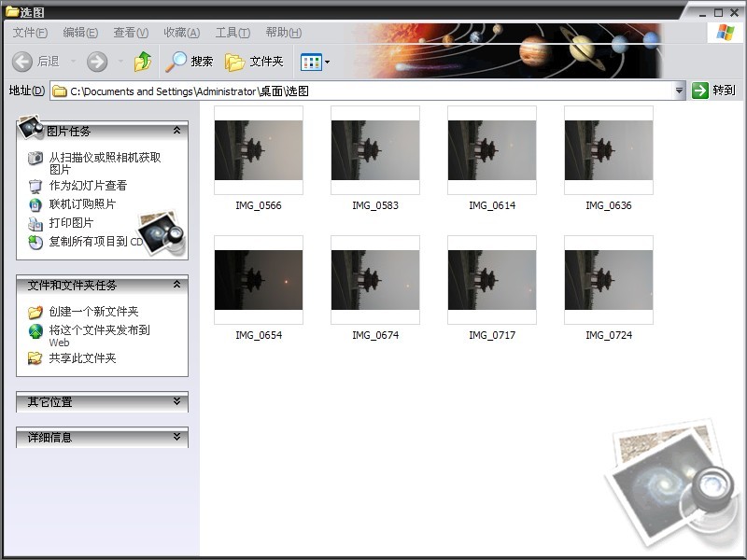The width and height of the screenshot is (747, 560).
Task: Click 打印图片 link
Action: click(x=72, y=223)
